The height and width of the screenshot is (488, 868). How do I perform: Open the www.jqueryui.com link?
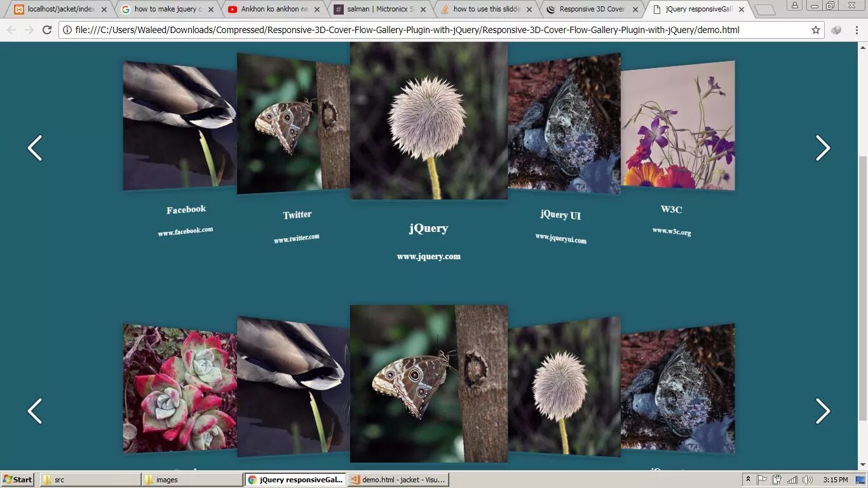560,238
